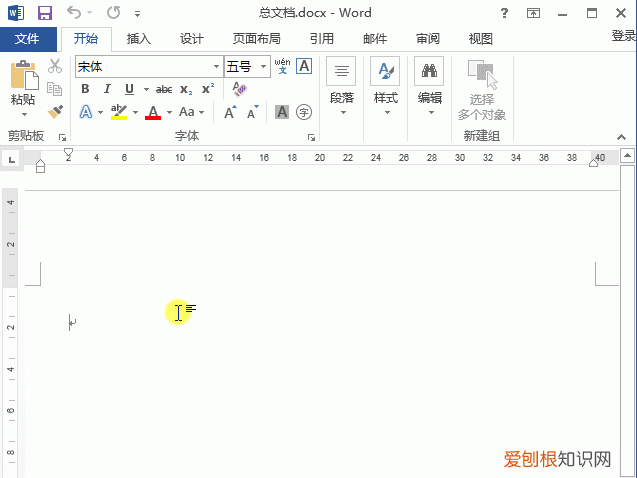Click the Text Effects glowing A icon
The image size is (637, 478).
(86, 112)
